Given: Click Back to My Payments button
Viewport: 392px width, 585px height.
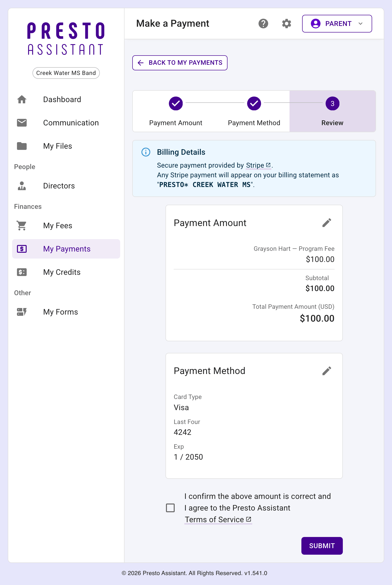Looking at the screenshot, I should coord(180,63).
